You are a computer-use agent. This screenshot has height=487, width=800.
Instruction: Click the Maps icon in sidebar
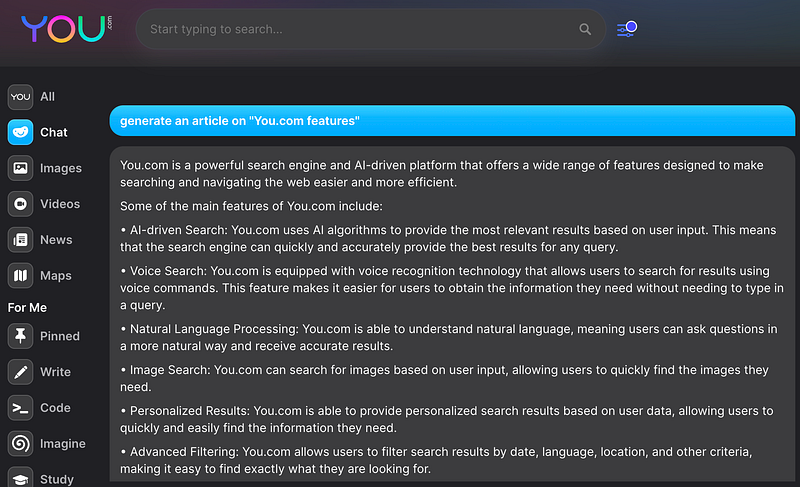tap(20, 275)
